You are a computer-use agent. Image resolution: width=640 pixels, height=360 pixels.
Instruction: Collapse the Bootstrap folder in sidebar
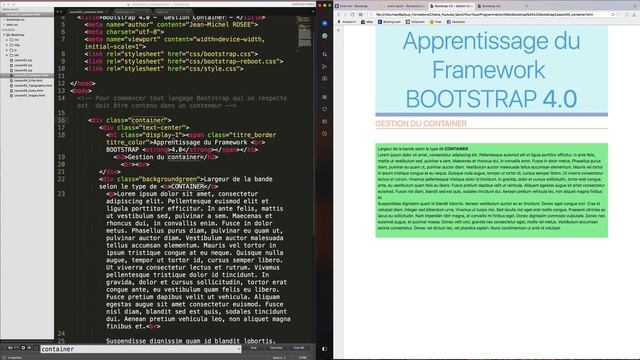coord(4,35)
